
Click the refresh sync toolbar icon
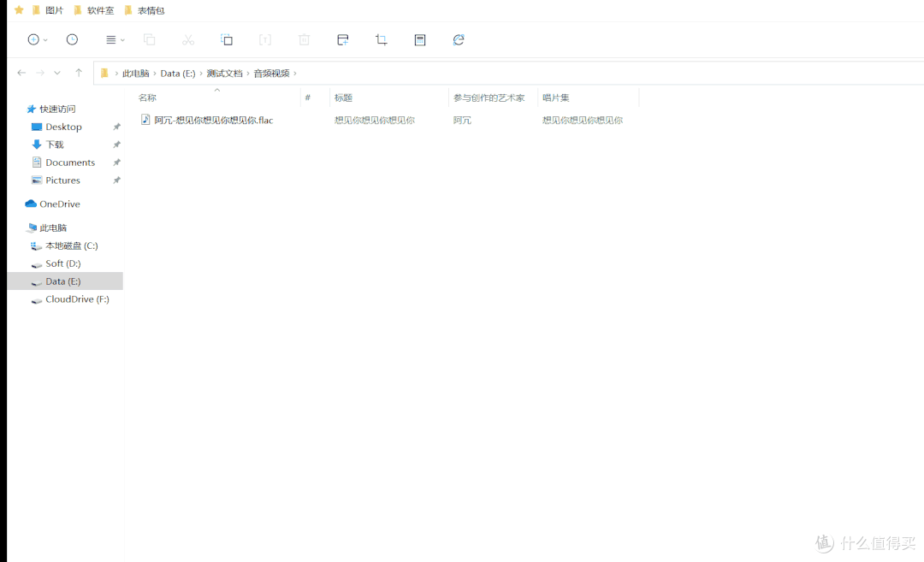pos(459,39)
